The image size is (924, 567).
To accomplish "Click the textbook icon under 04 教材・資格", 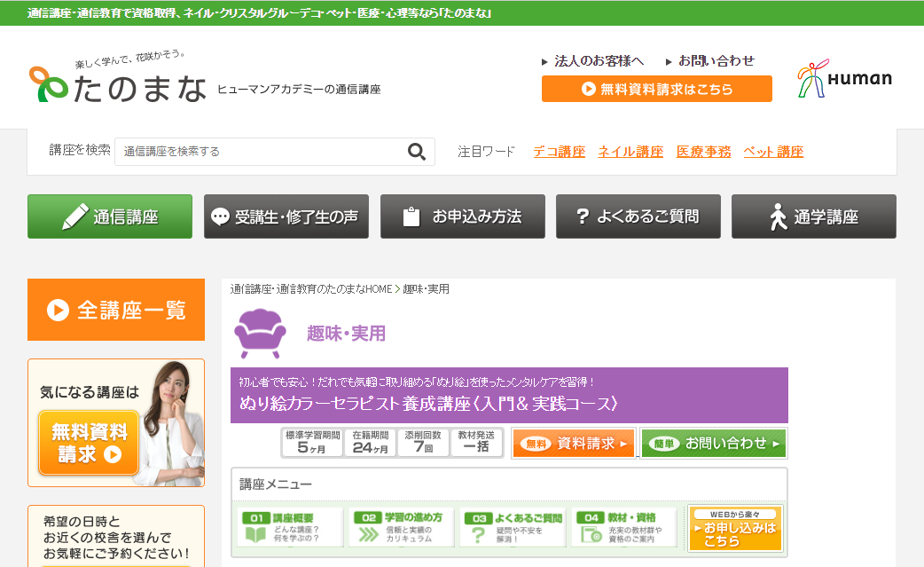I will point(591,534).
